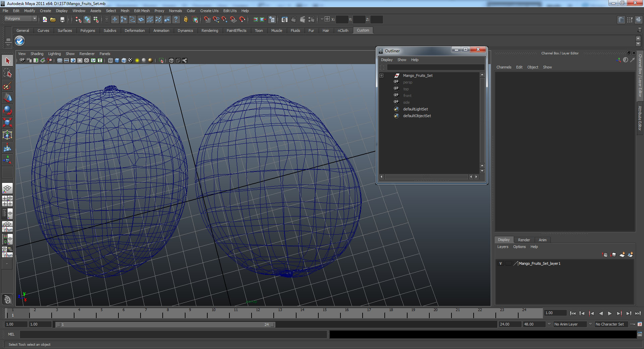Go to start of playback range
This screenshot has height=349, width=644.
click(573, 313)
